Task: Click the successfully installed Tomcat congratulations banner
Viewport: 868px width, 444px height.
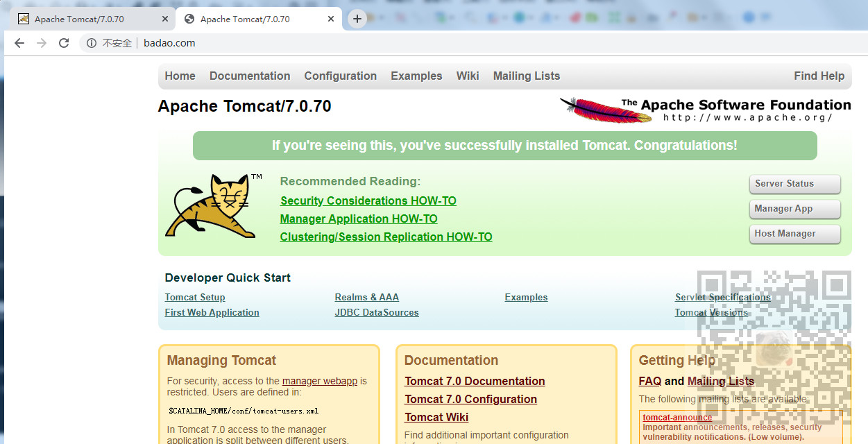Action: pos(504,146)
